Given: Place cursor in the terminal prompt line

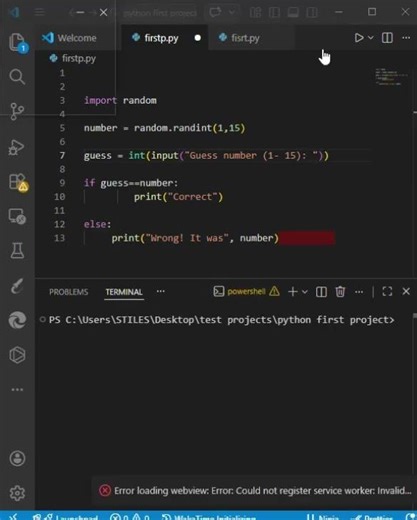Looking at the screenshot, I should 221,320.
